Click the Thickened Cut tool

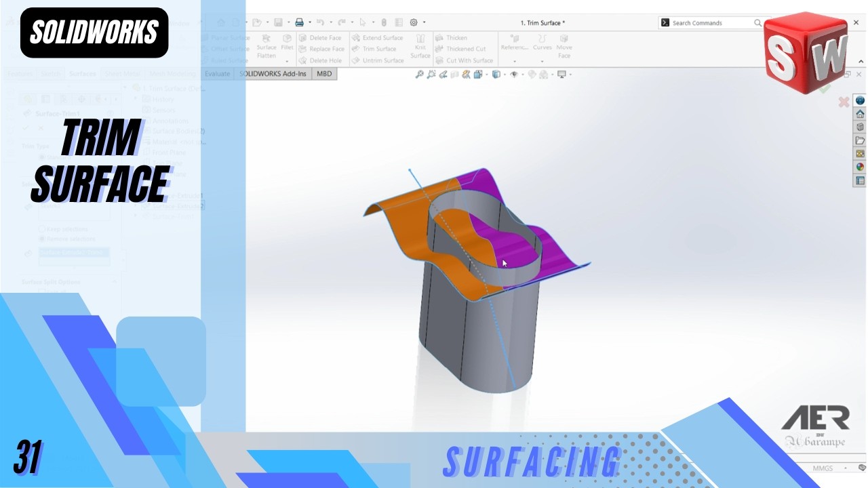[x=460, y=49]
